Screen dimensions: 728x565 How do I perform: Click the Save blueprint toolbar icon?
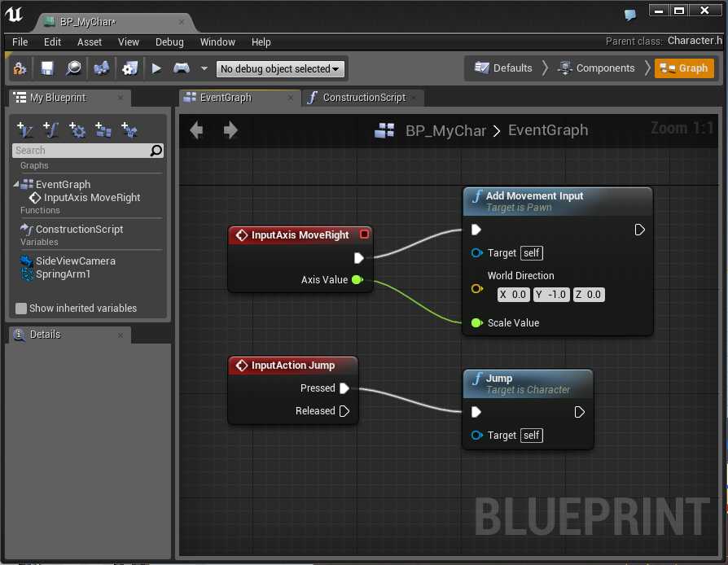[x=47, y=68]
